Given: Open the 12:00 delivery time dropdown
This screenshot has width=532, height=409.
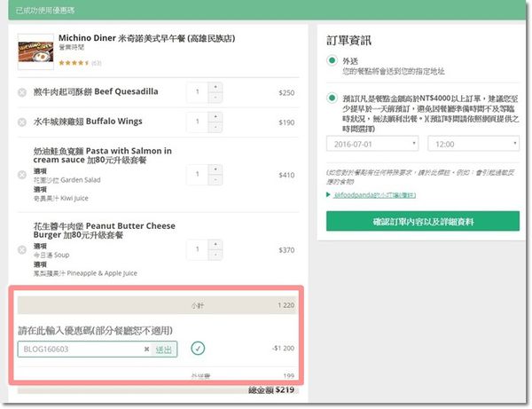Looking at the screenshot, I should point(473,143).
